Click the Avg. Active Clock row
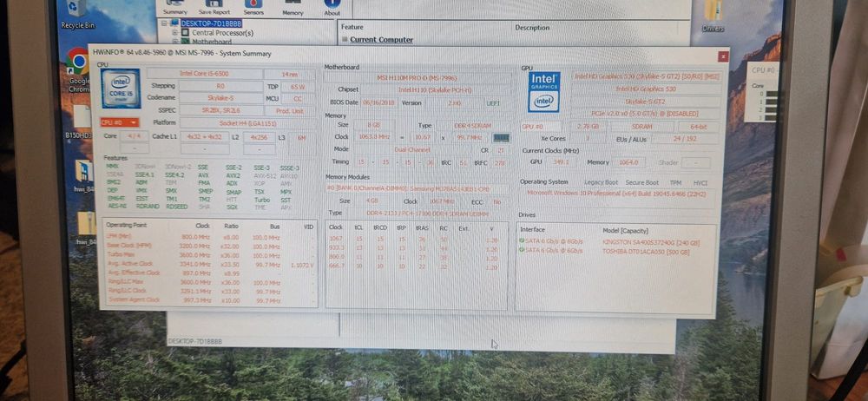Image resolution: width=868 pixels, height=401 pixels. tap(210, 264)
